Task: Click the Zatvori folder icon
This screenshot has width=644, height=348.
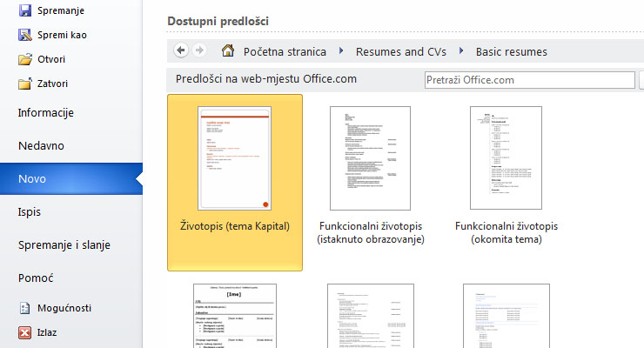Action: click(x=24, y=84)
